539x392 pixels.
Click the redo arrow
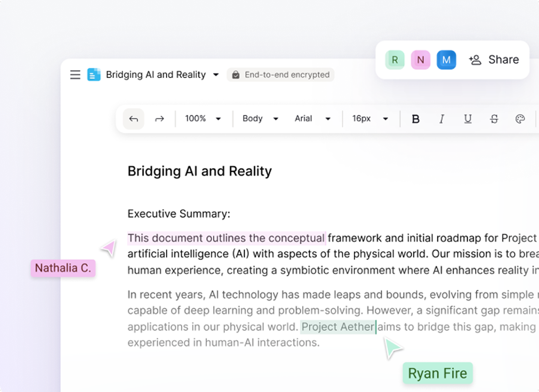pos(159,119)
